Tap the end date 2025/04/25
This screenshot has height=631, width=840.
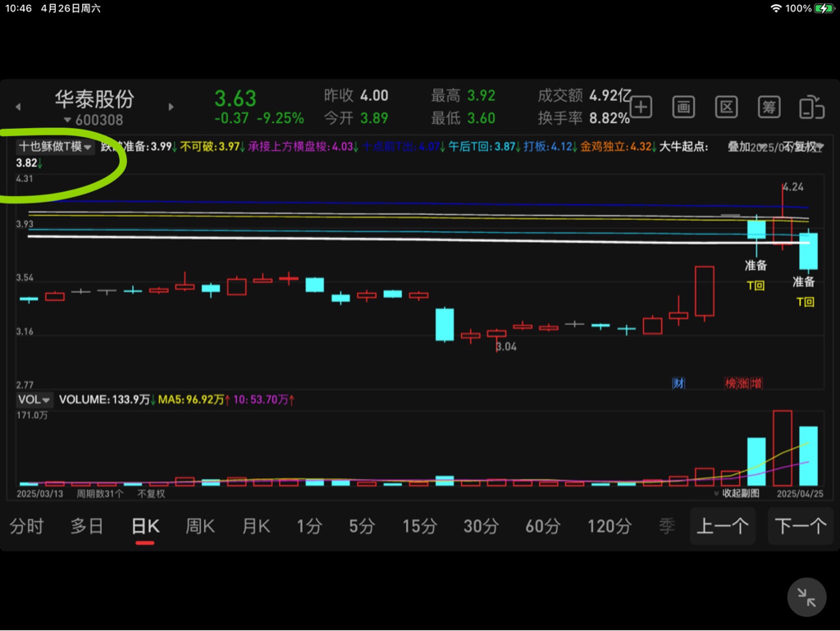click(800, 494)
